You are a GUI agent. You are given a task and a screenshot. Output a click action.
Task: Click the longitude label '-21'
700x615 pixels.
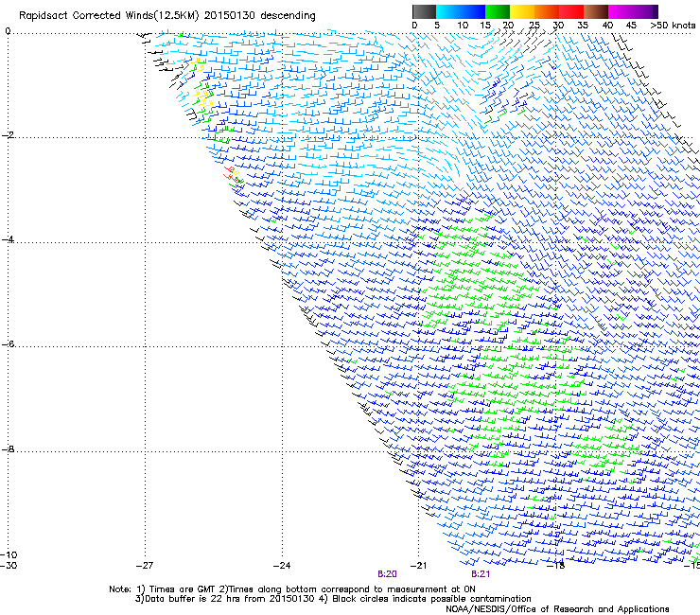419,566
